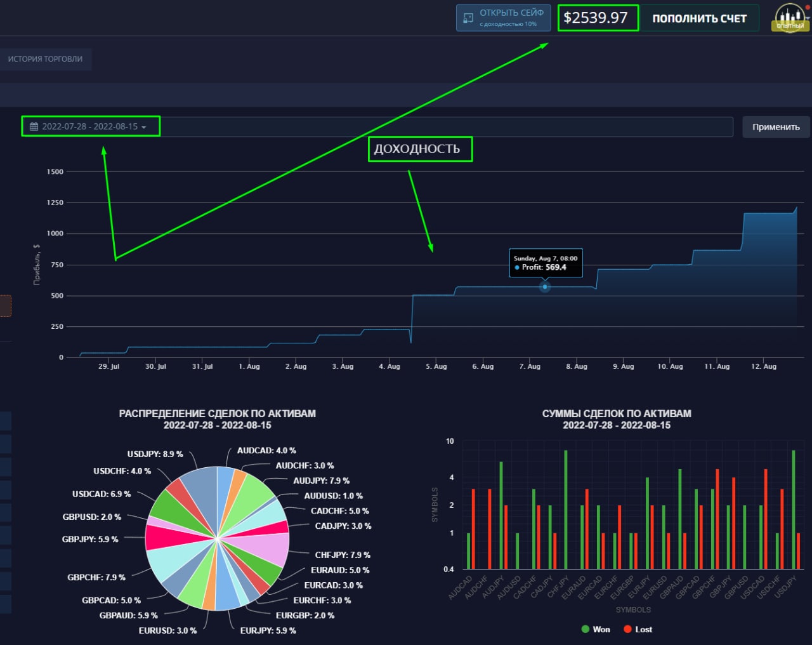Click pie label USDCHF: 4.0 %

click(122, 471)
